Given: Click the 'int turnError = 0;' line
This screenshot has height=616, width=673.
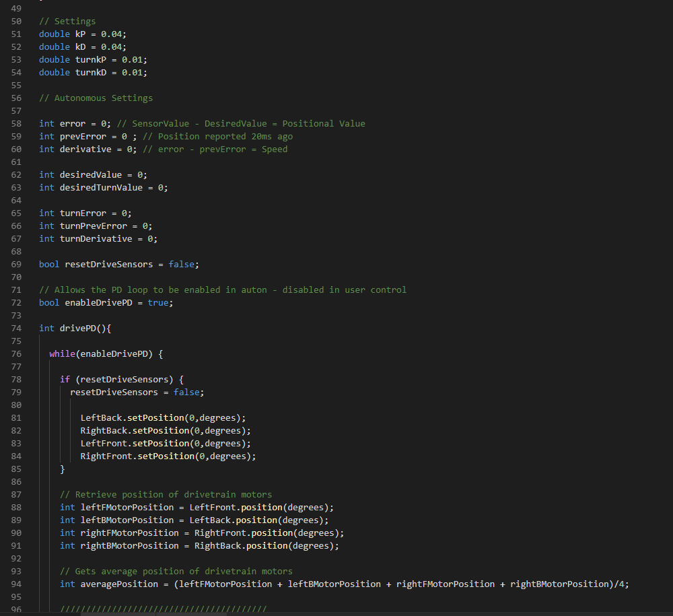Looking at the screenshot, I should (85, 213).
